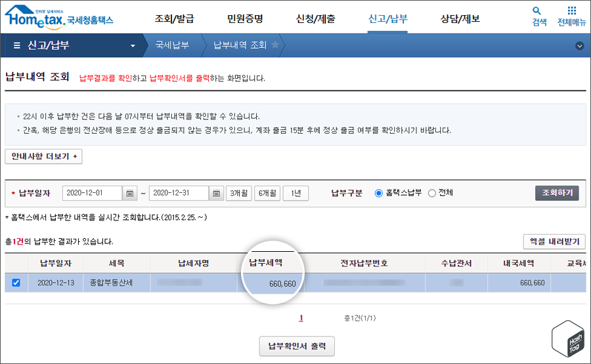This screenshot has width=591, height=364.
Task: Click the Hometax 국세청홈택스 logo
Action: 59,18
